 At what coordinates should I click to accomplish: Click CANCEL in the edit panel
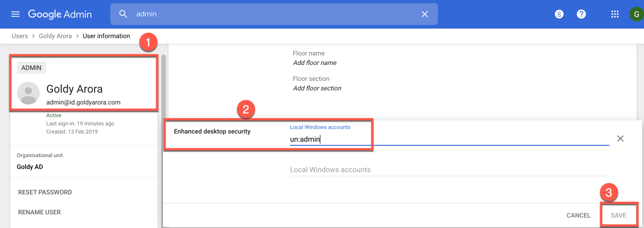pos(578,215)
